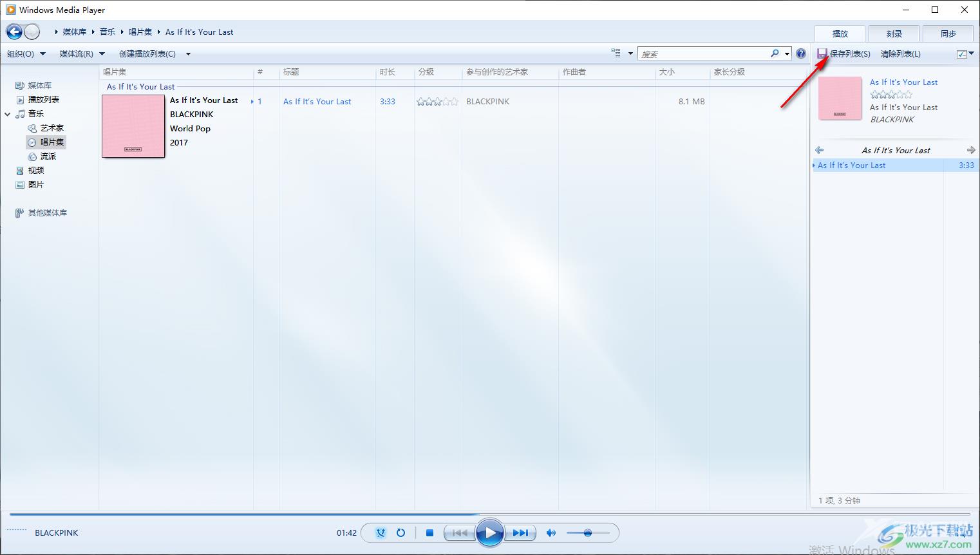Rate using stars in the playlist pane
Viewport: 980px width, 555px height.
pos(891,94)
